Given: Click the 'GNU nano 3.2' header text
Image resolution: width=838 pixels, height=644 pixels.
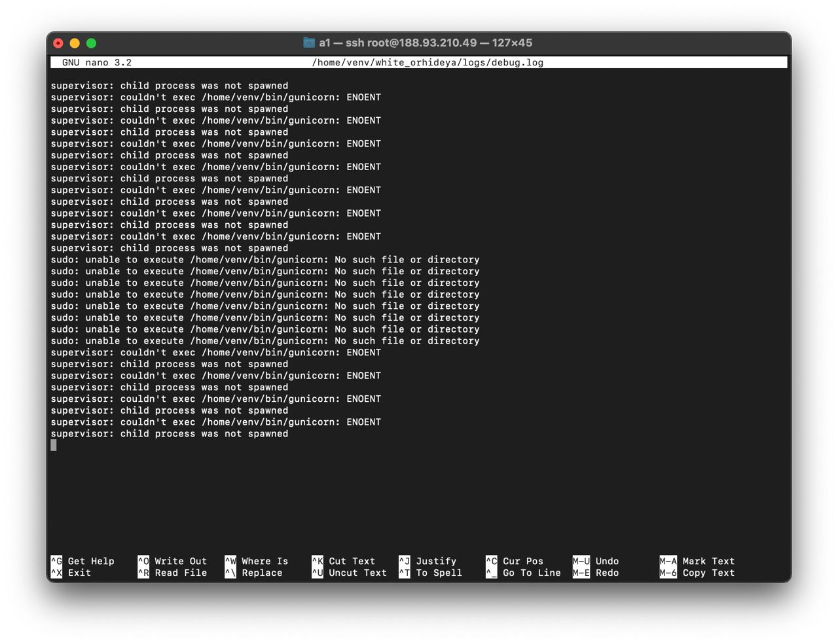Looking at the screenshot, I should point(97,63).
